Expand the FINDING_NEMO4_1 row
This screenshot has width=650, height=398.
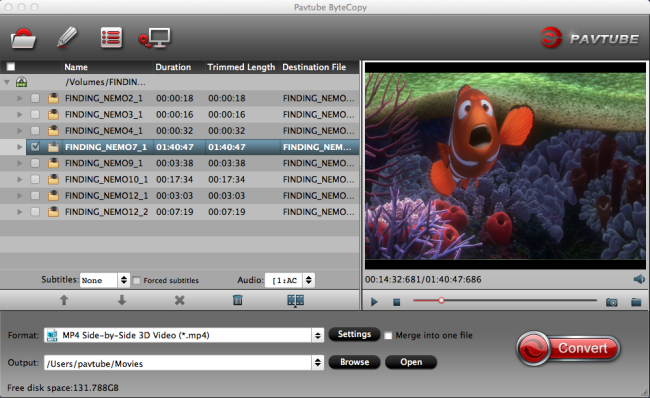[19, 131]
